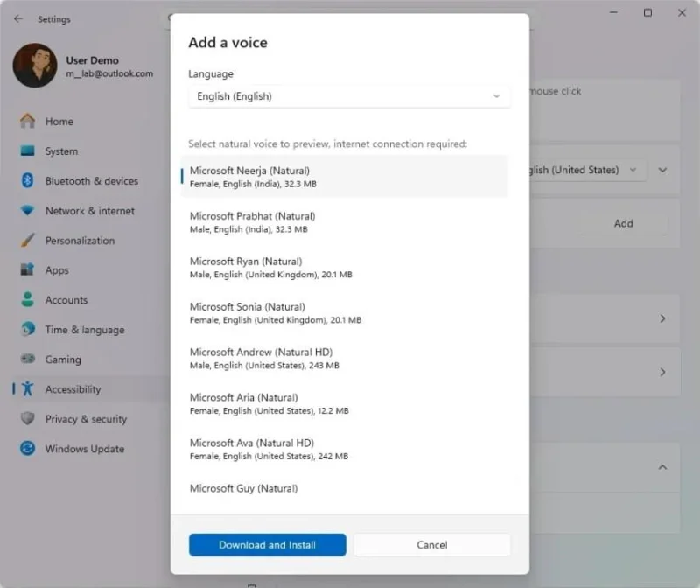The width and height of the screenshot is (700, 588).
Task: Cancel the Add a voice dialog
Action: [431, 545]
